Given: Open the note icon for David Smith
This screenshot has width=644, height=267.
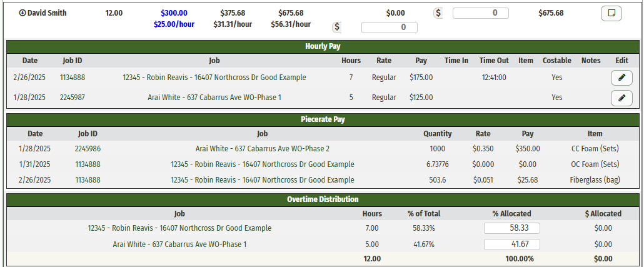Looking at the screenshot, I should [611, 13].
